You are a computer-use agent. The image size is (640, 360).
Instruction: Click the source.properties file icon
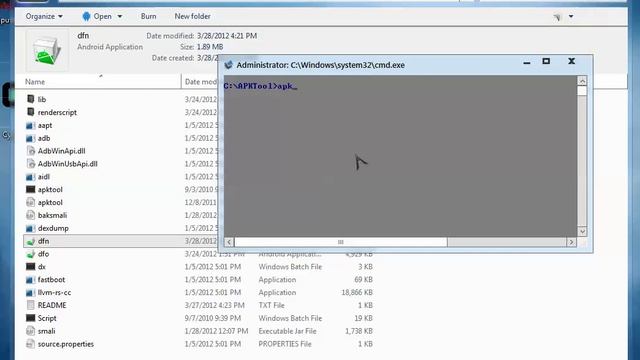[31, 344]
